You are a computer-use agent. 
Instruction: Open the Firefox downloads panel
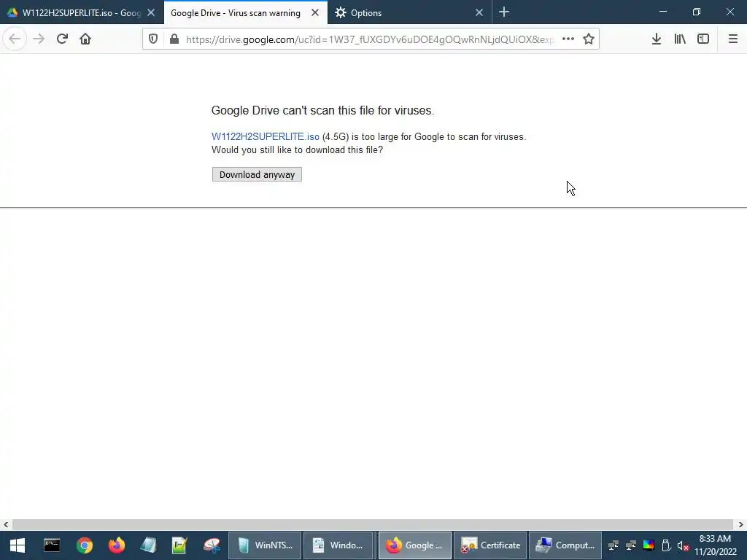tap(657, 39)
